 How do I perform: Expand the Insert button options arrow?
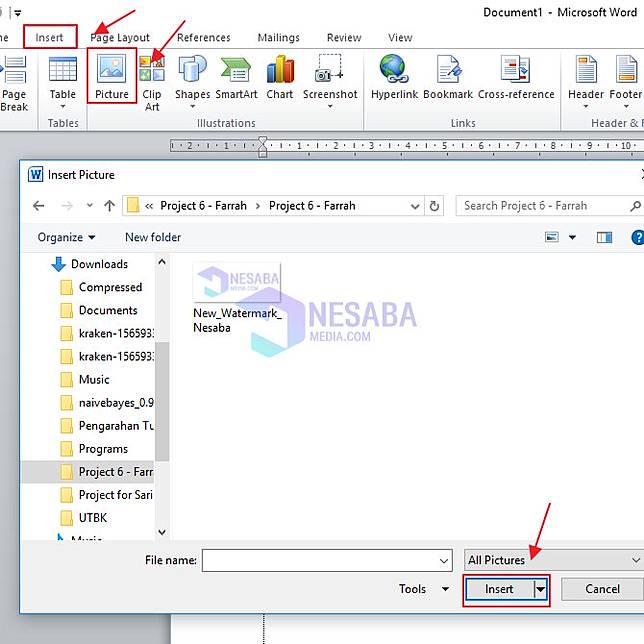[x=540, y=589]
